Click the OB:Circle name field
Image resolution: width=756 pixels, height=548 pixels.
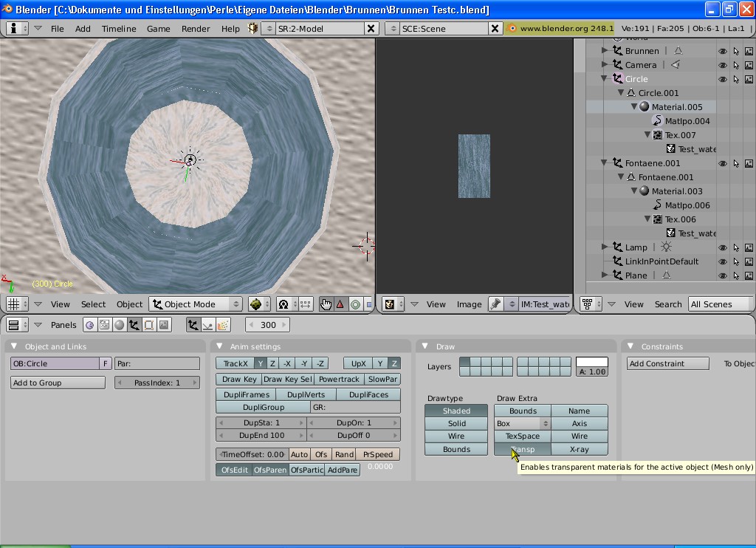(55, 363)
